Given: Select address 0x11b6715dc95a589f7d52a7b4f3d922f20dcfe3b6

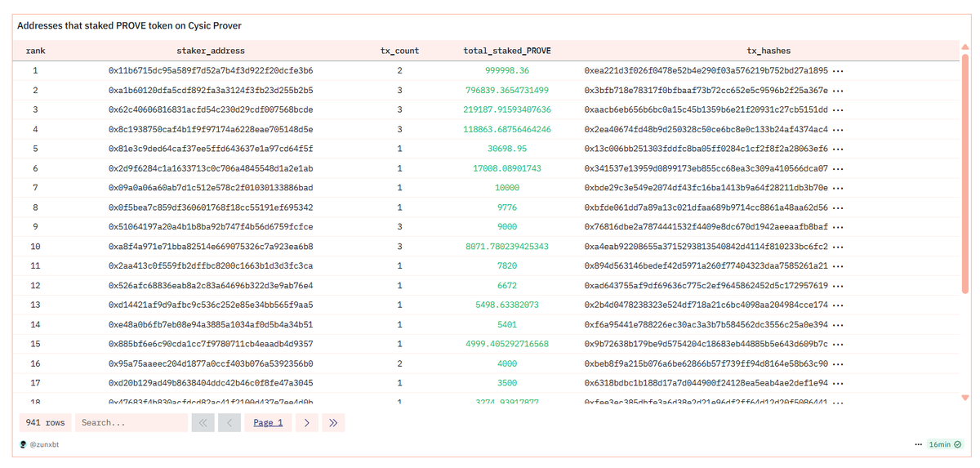Looking at the screenshot, I should (211, 70).
